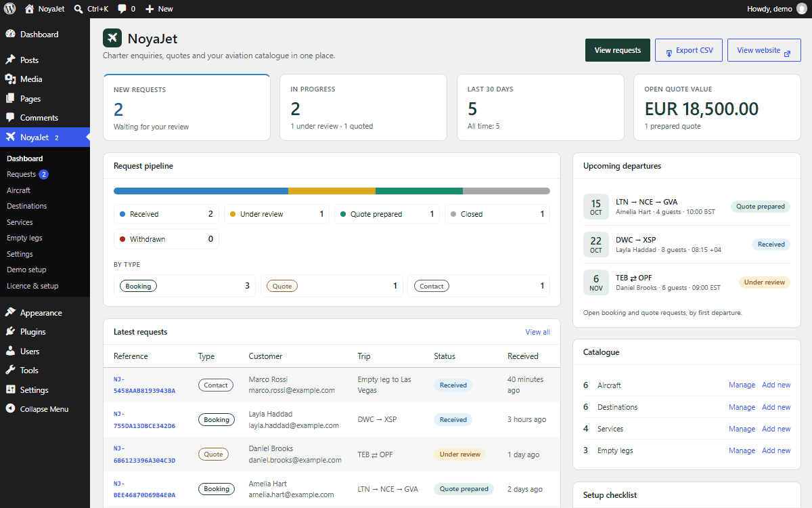This screenshot has width=812, height=508.
Task: Click the Pages icon in sidebar
Action: pyautogui.click(x=10, y=98)
